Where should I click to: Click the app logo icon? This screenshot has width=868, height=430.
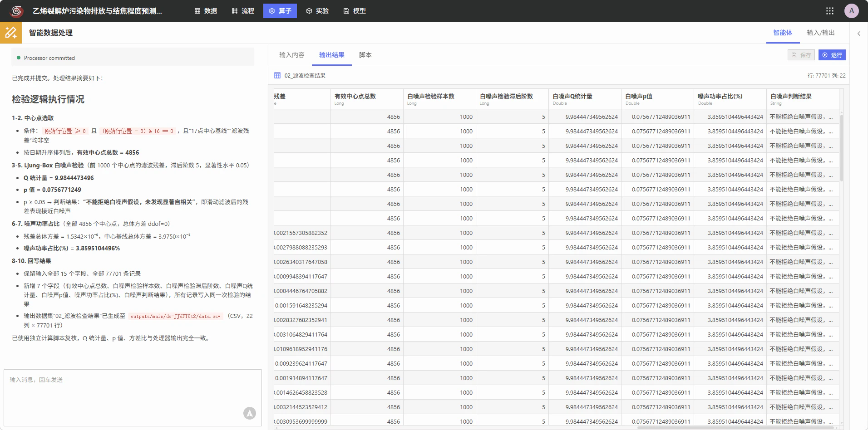click(x=16, y=11)
